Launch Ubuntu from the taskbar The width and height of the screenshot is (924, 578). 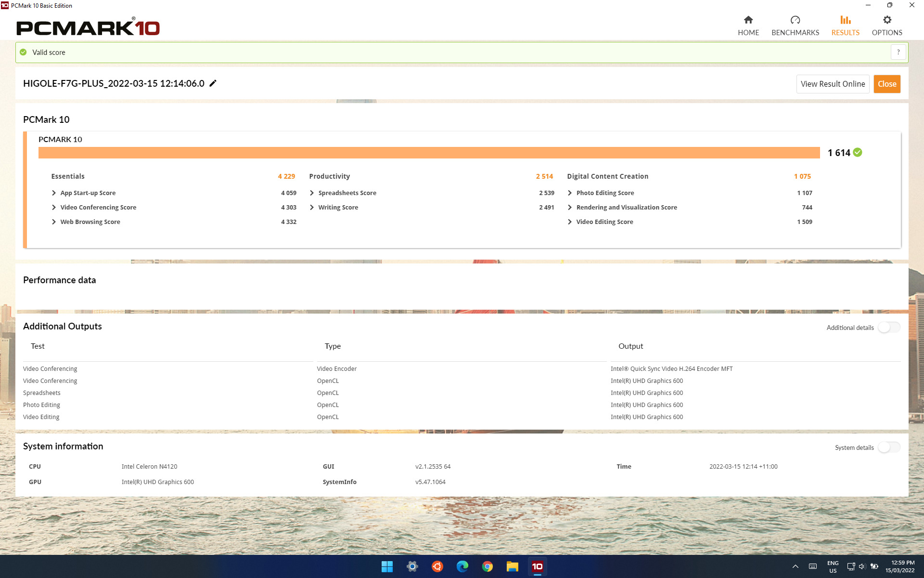pyautogui.click(x=437, y=566)
